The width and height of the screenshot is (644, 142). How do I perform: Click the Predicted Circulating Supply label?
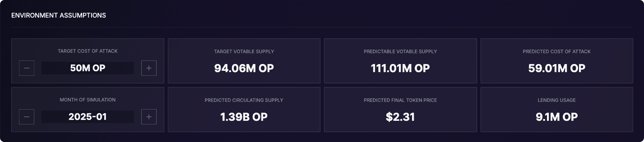coord(244,100)
